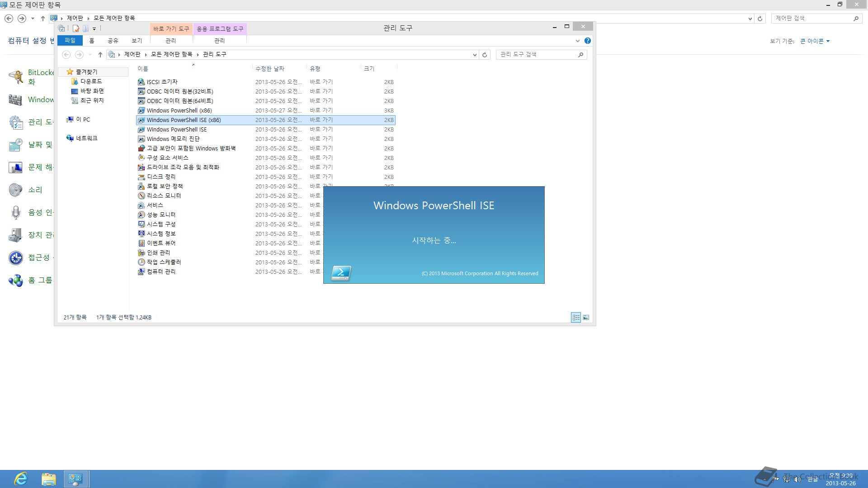Select the 서비스 icon

coord(142,206)
